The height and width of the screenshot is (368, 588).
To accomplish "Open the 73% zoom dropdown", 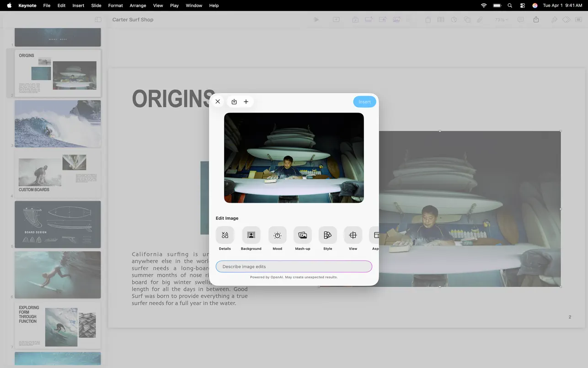I will [501, 20].
